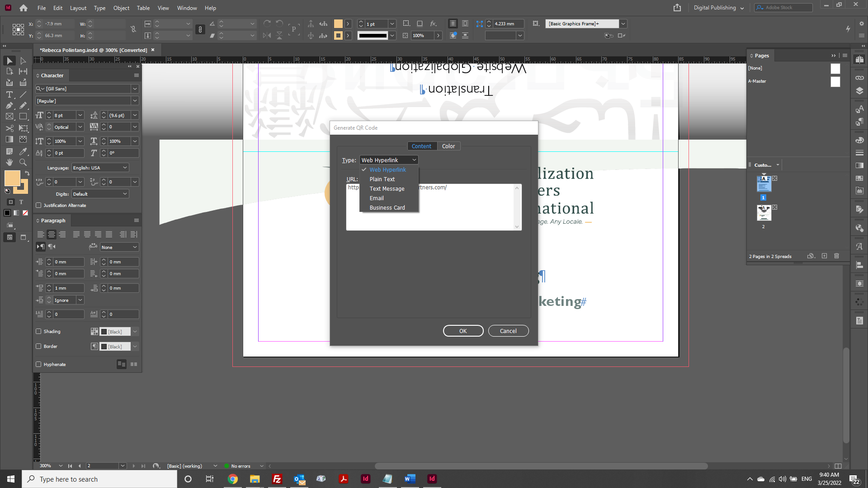This screenshot has height=488, width=868.
Task: Open the Gill Sans font family dropdown
Action: (134, 89)
